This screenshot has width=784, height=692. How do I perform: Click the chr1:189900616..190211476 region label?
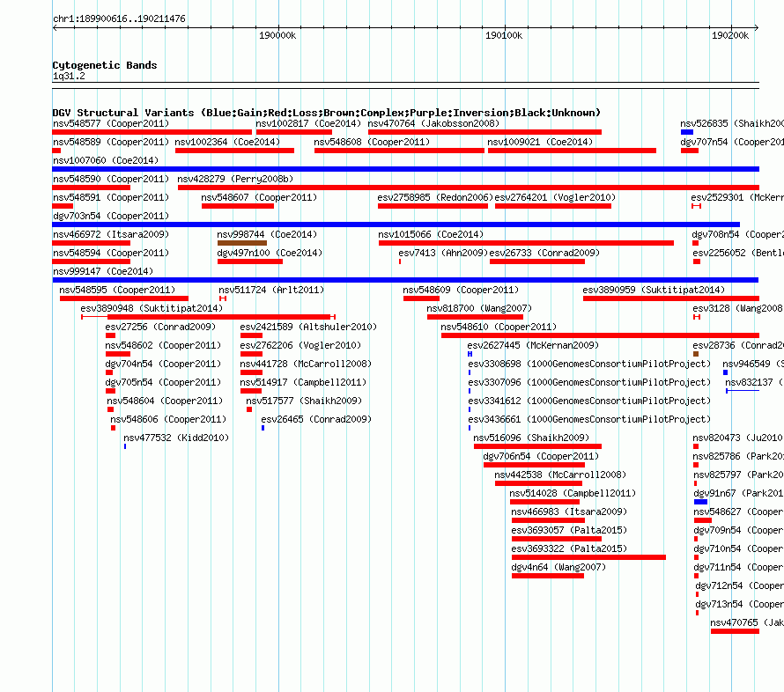coord(119,19)
